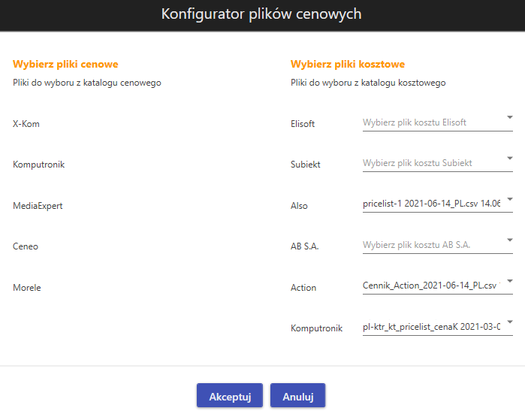This screenshot has height=420, width=525.
Task: Select the Komputronik row under price files
Action: coord(39,165)
